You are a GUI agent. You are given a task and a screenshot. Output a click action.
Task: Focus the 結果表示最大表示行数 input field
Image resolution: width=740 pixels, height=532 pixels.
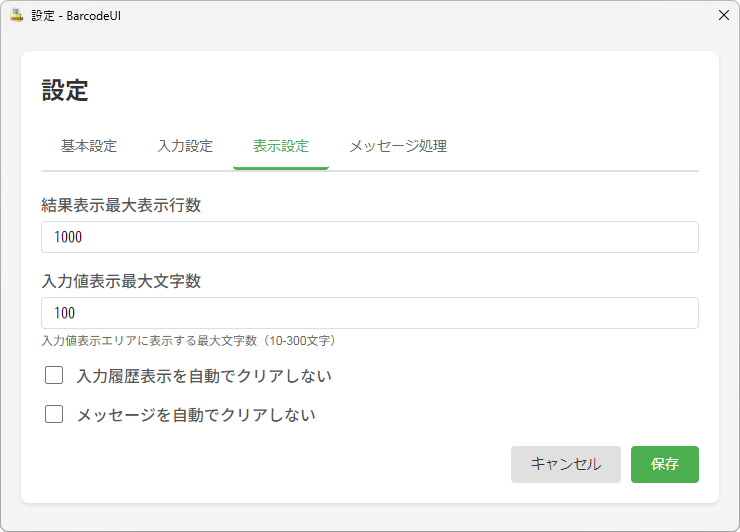370,237
